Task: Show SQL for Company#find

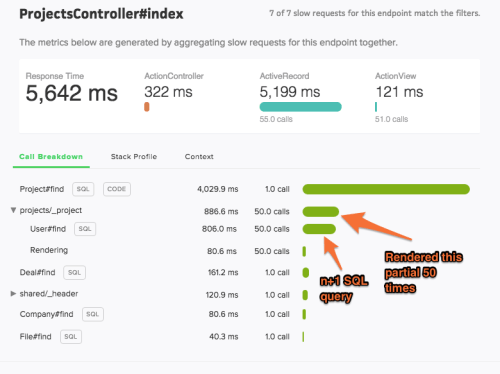Action: [93, 314]
